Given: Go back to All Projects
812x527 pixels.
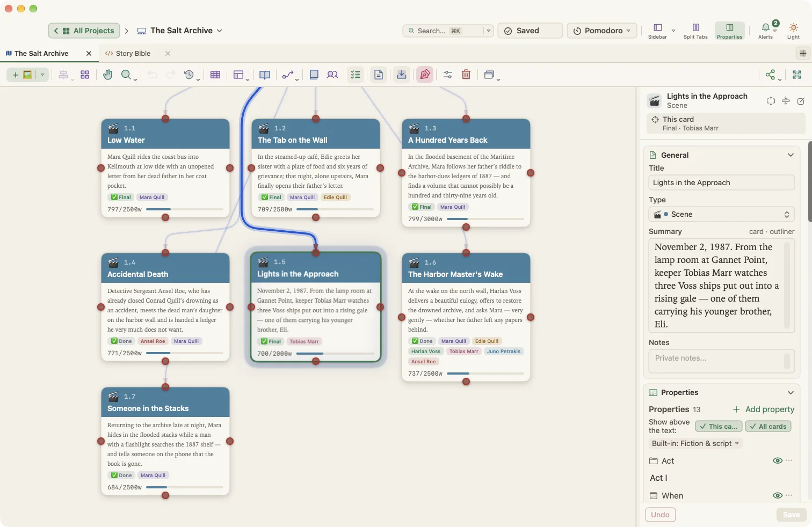Looking at the screenshot, I should [x=84, y=31].
